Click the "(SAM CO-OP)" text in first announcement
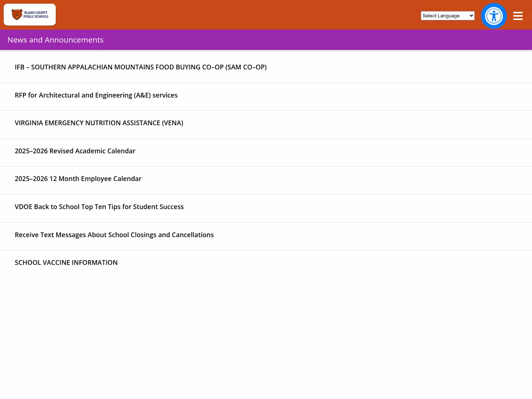The height and width of the screenshot is (399, 532). [246, 67]
